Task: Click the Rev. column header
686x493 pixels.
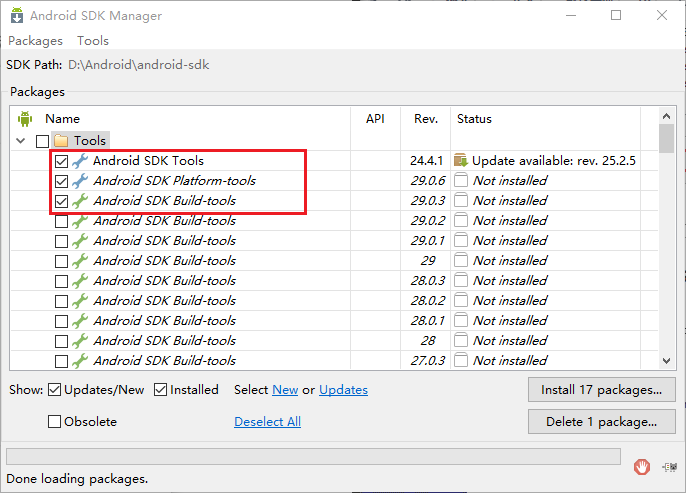Action: coord(426,119)
